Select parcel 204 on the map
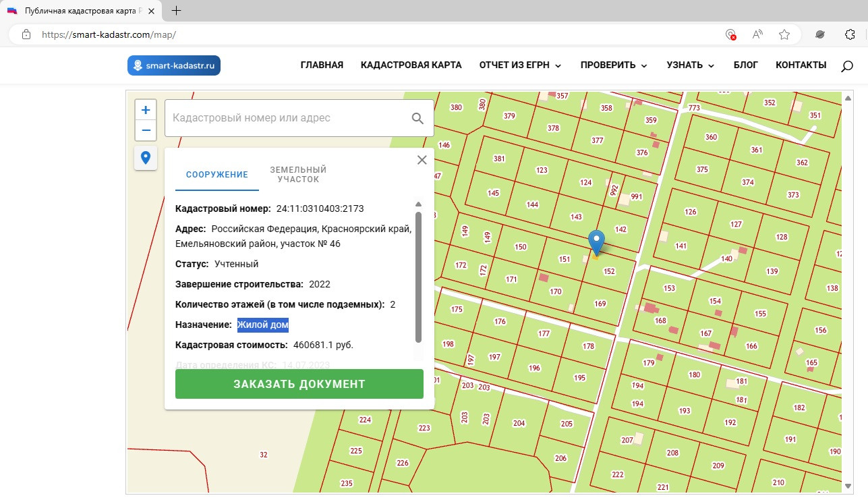Viewport: 868px width, 502px height. (x=519, y=424)
